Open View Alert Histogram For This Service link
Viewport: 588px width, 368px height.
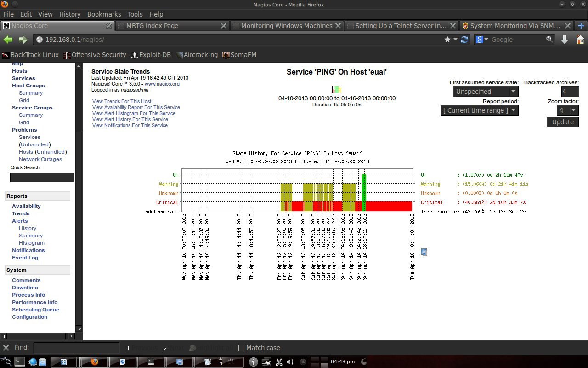[134, 113]
